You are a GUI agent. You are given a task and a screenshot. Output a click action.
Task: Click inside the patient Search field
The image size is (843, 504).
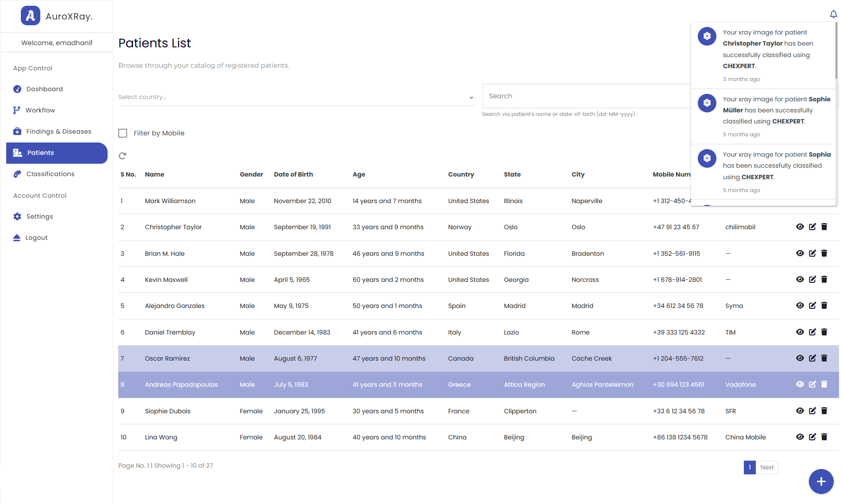point(576,96)
